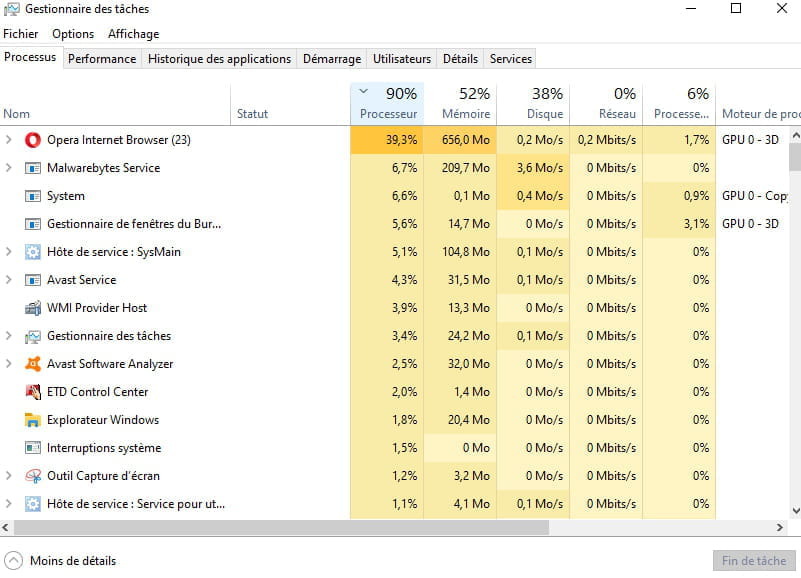Select the WMI Provider Host row name
Screen dimensions: 801x578
pos(97,308)
